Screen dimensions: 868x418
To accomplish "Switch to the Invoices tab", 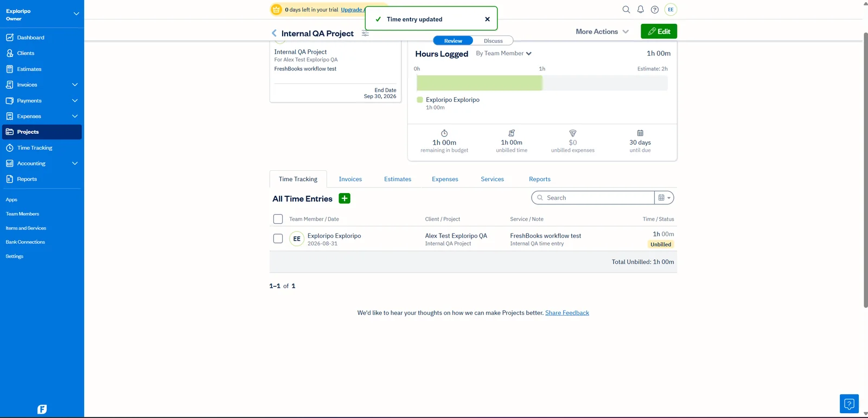I will click(x=350, y=179).
